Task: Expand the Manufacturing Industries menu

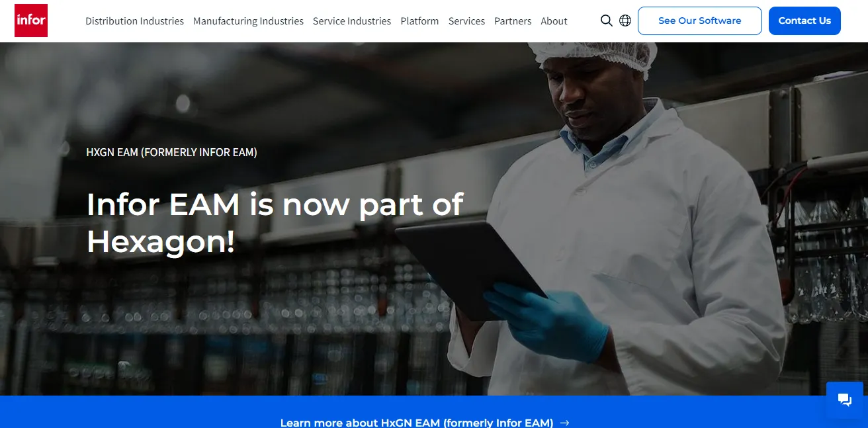Action: pos(248,21)
